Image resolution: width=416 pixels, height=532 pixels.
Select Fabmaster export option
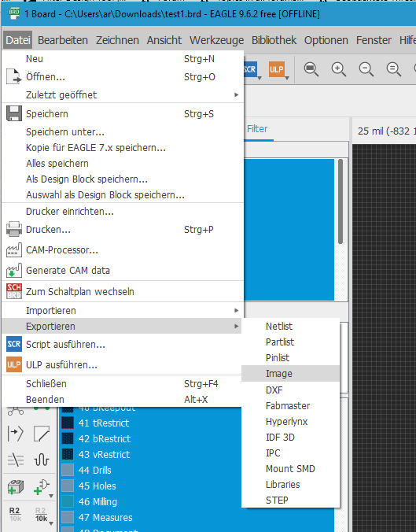(290, 406)
